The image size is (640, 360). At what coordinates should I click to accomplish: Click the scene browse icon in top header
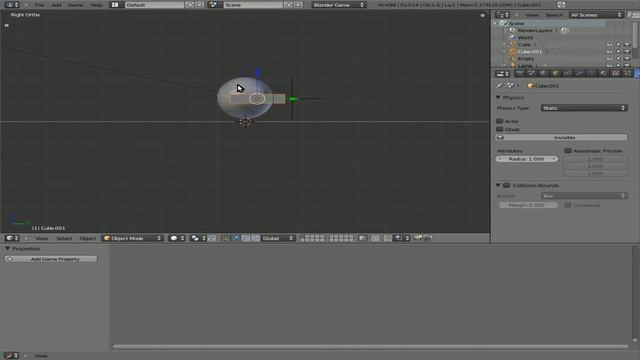coord(213,4)
